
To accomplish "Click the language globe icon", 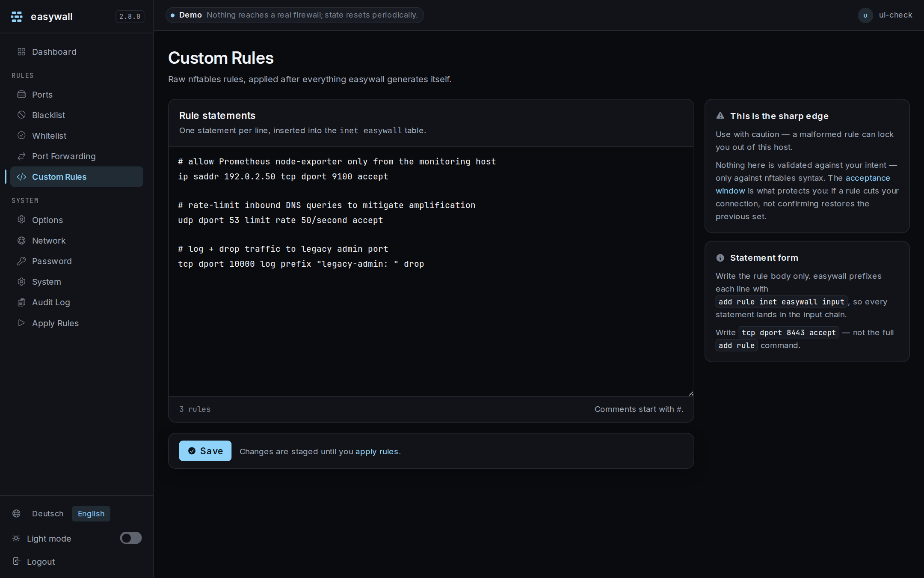I will 16,513.
